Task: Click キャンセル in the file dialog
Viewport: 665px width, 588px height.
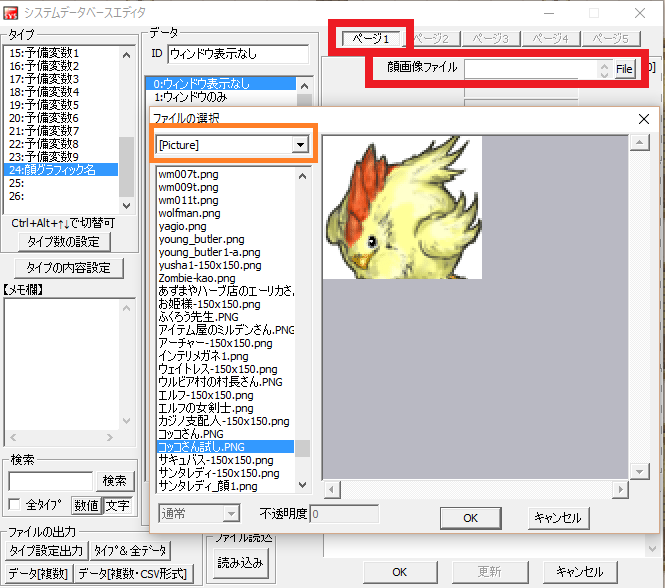Action: 558,518
